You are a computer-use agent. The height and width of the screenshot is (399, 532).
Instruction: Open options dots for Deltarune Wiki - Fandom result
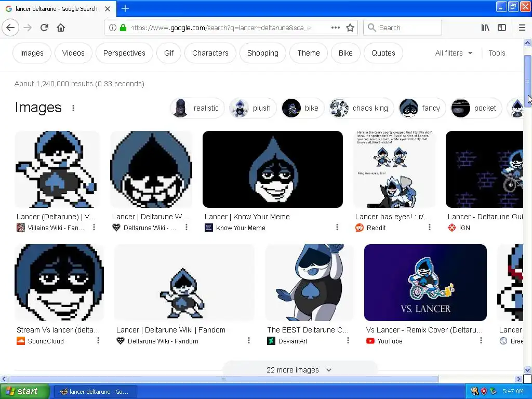point(249,341)
